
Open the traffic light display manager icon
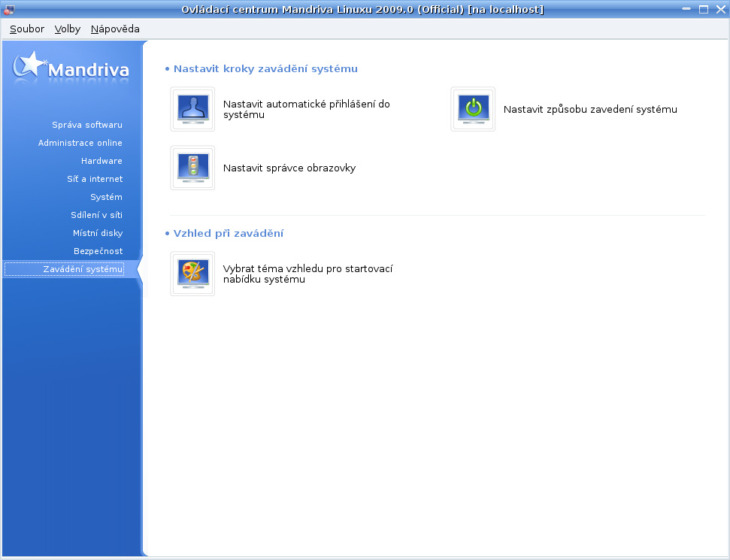coord(192,168)
